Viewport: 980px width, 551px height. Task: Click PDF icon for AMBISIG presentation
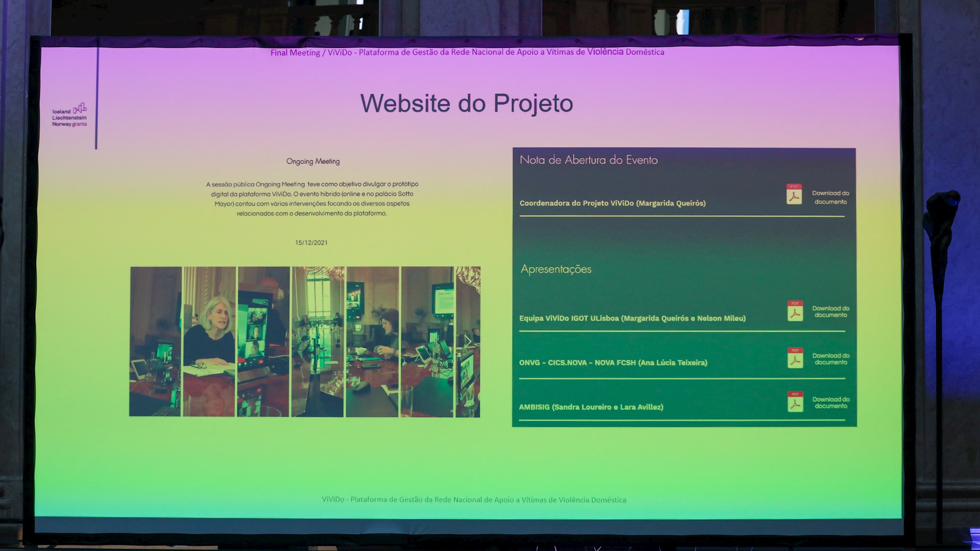pyautogui.click(x=795, y=402)
